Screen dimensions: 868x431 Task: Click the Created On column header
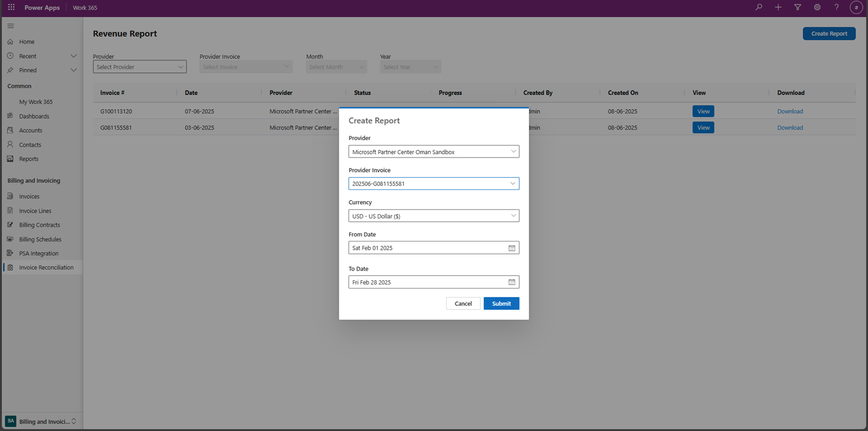[623, 93]
